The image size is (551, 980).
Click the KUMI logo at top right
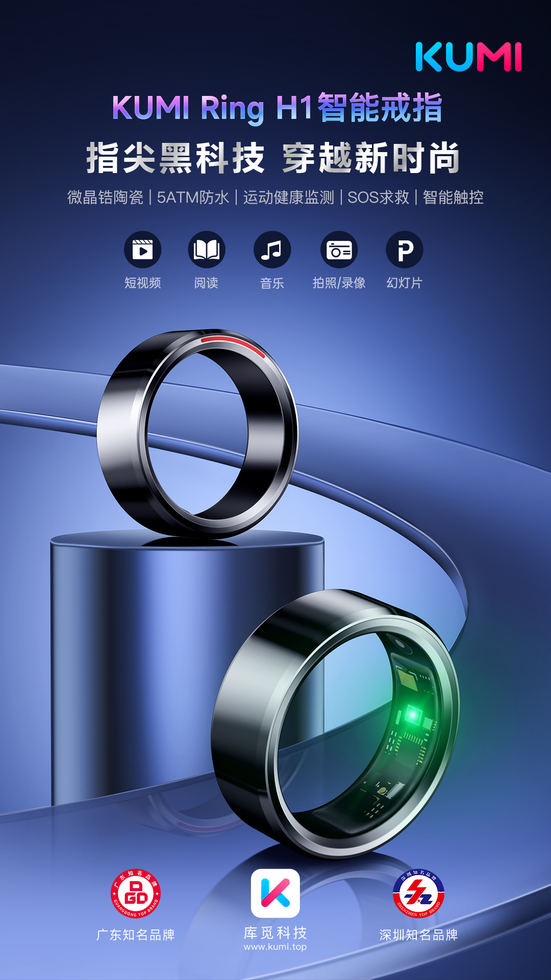point(469,57)
